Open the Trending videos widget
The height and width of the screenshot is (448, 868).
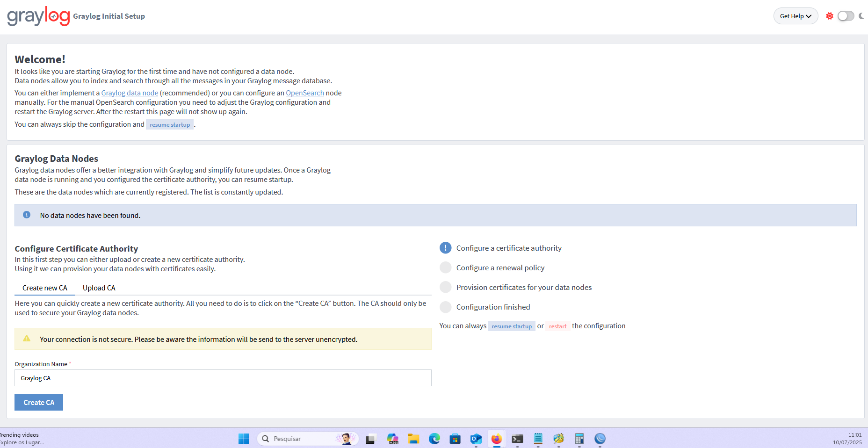(x=22, y=439)
